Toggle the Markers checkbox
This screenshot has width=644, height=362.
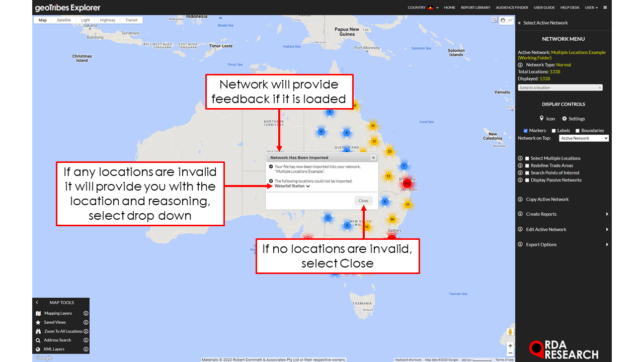526,131
